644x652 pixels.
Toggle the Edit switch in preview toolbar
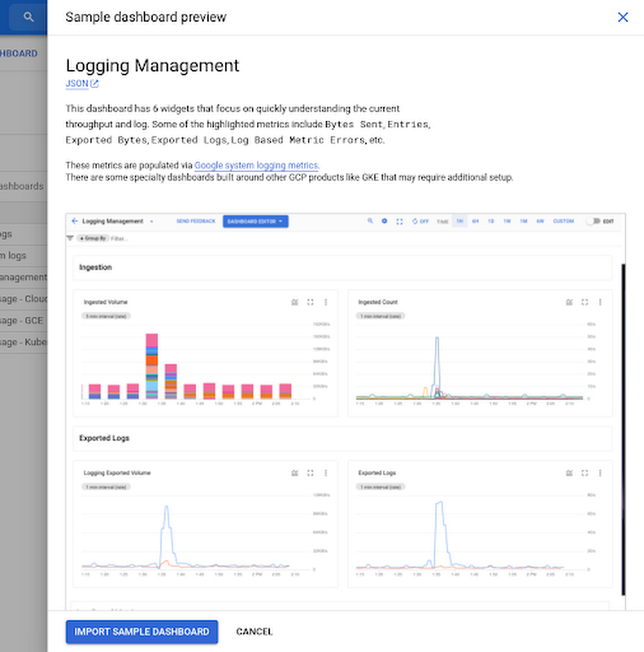(594, 221)
